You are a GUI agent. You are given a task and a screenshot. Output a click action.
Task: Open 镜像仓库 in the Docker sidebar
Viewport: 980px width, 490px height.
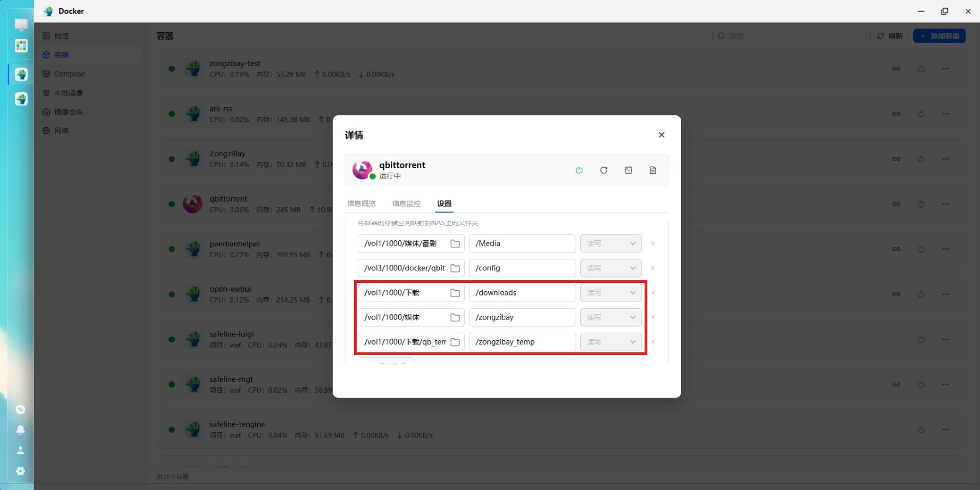pos(90,112)
